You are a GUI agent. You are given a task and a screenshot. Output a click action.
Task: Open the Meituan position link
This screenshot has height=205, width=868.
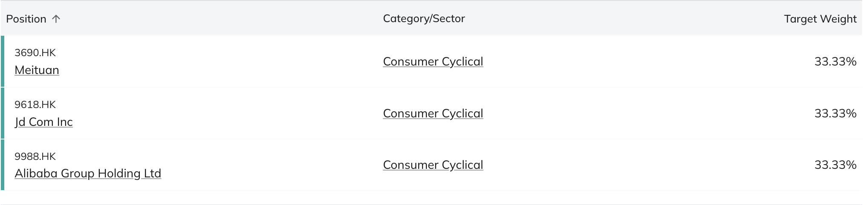coord(37,70)
